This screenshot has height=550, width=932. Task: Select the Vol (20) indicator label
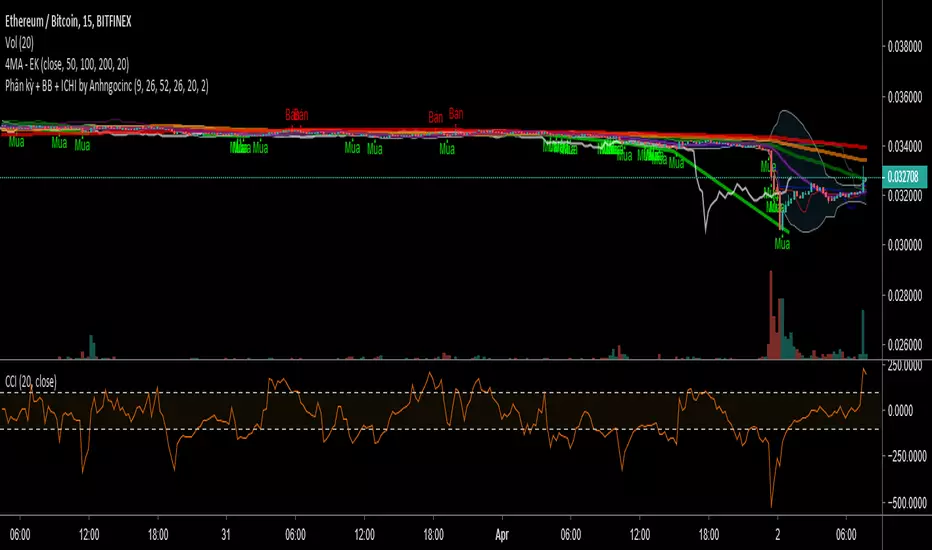pyautogui.click(x=19, y=43)
